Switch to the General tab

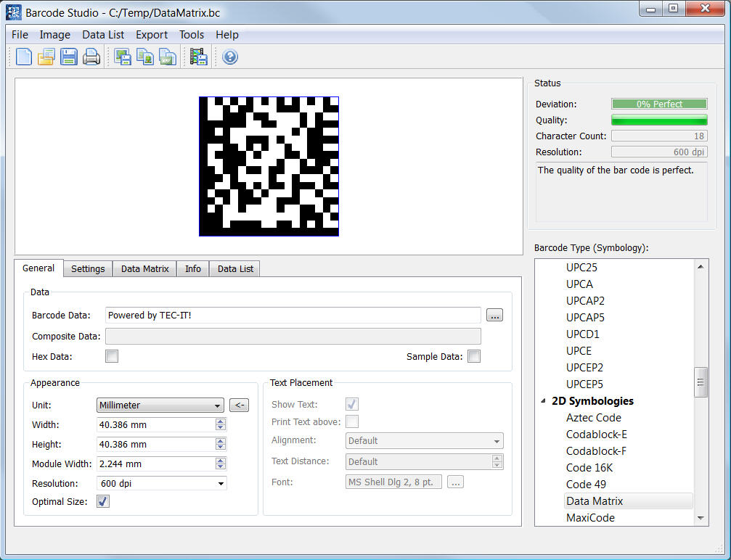pos(38,268)
